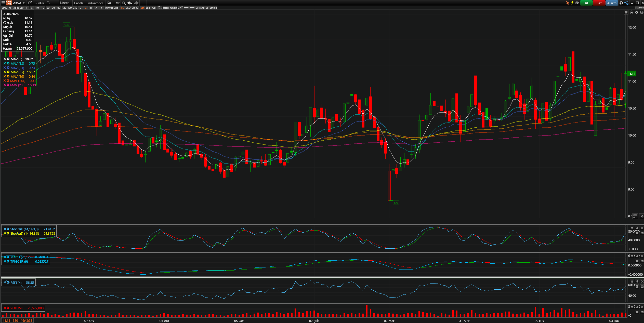Select the Birim period option
The image size is (644, 323).
5,8
